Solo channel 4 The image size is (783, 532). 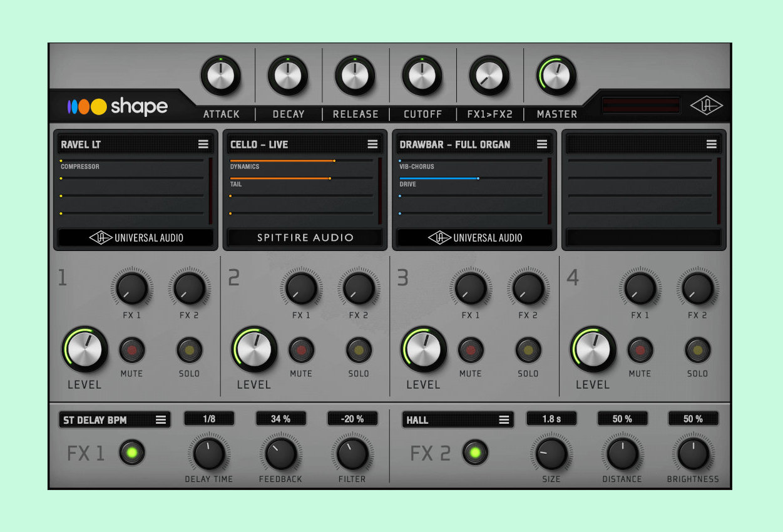698,350
